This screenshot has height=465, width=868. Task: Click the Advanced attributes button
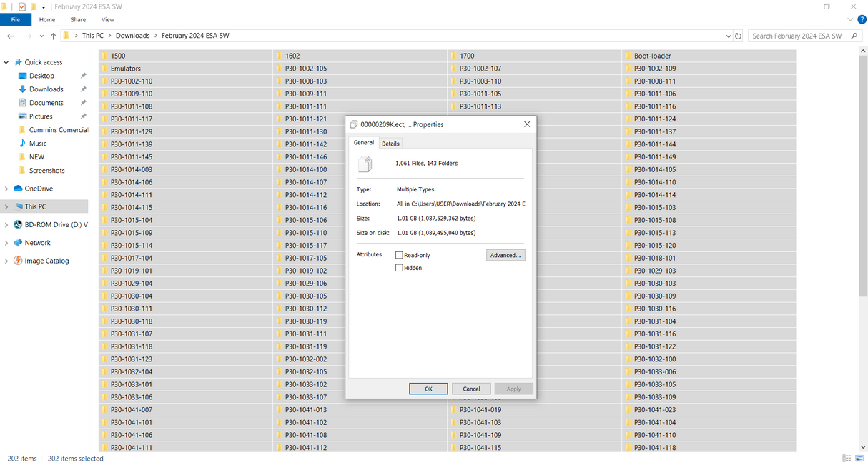pyautogui.click(x=505, y=254)
